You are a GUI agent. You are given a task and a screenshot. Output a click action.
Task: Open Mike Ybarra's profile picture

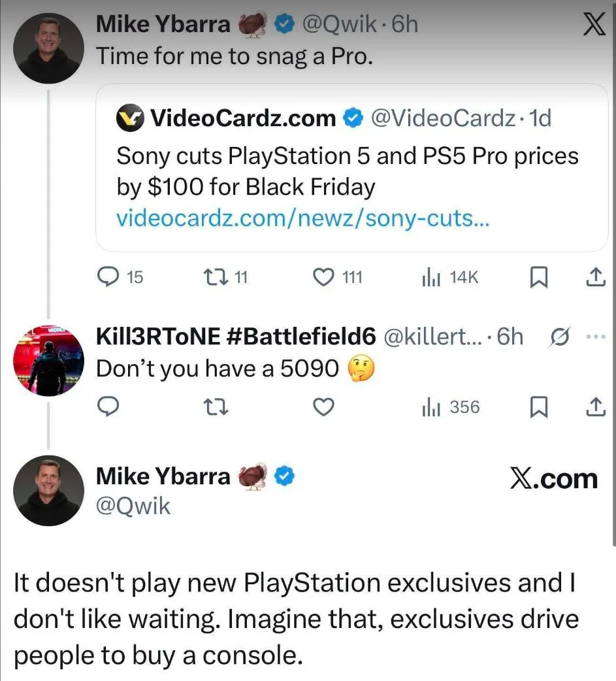click(x=48, y=46)
